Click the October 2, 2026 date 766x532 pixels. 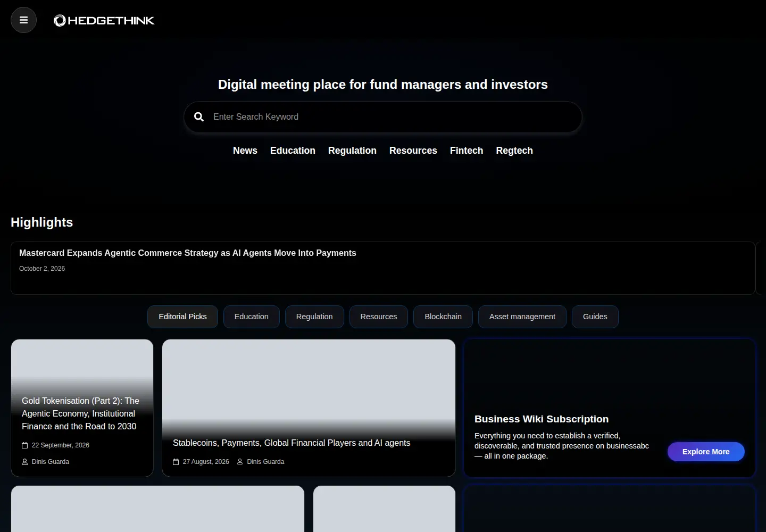[42, 269]
